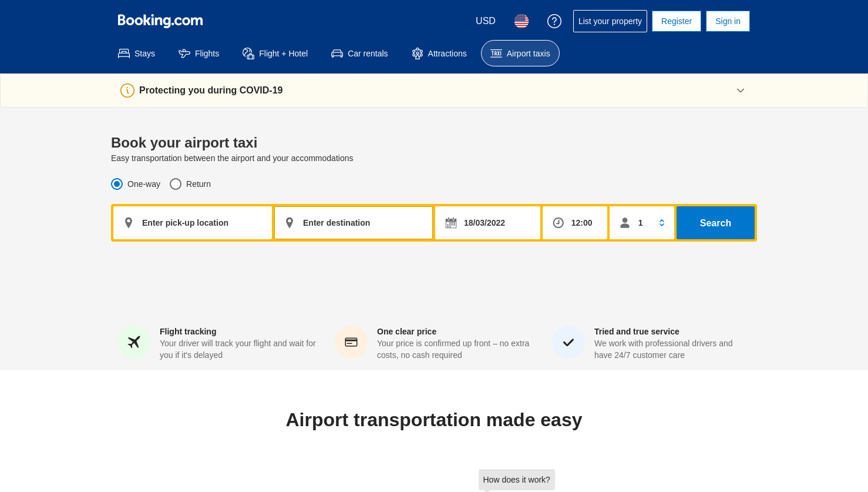The width and height of the screenshot is (868, 492).
Task: Switch to the Car rentals tab
Action: click(x=359, y=53)
